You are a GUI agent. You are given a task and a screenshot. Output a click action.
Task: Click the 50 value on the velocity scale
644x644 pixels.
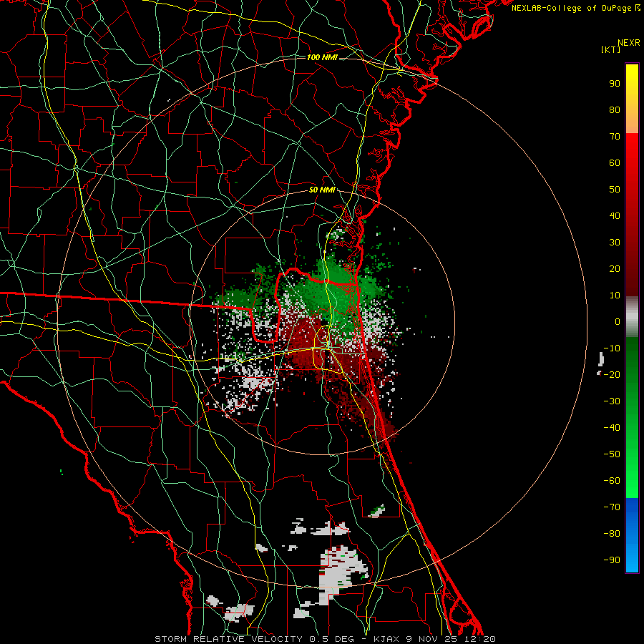pos(615,190)
